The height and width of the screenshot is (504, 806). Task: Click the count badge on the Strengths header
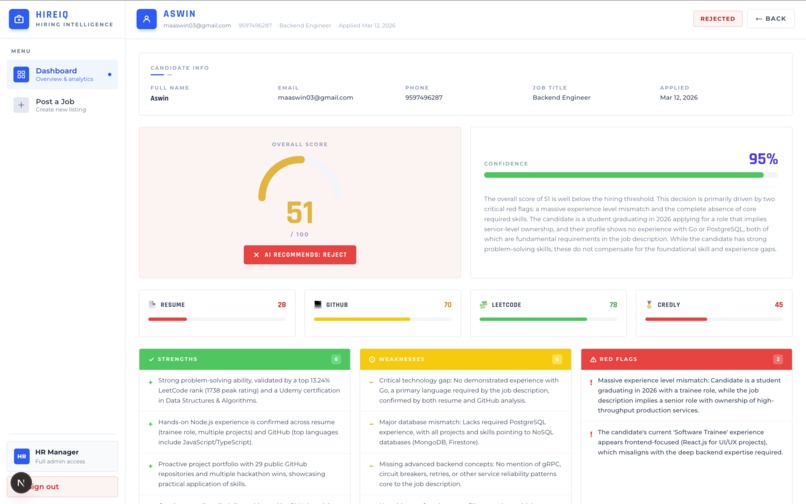pyautogui.click(x=336, y=359)
